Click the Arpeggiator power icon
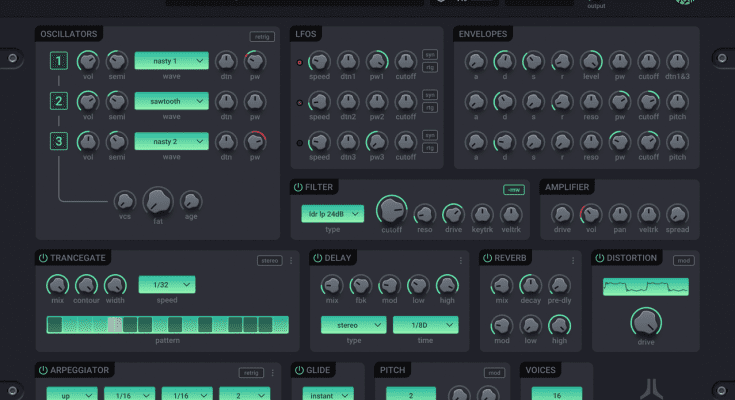Viewport: 735px width, 400px height. 43,370
